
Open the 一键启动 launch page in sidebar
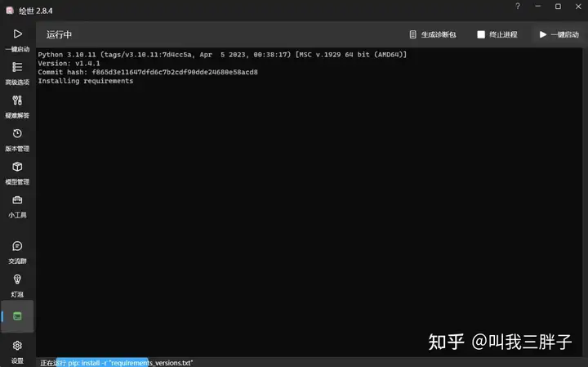click(17, 40)
